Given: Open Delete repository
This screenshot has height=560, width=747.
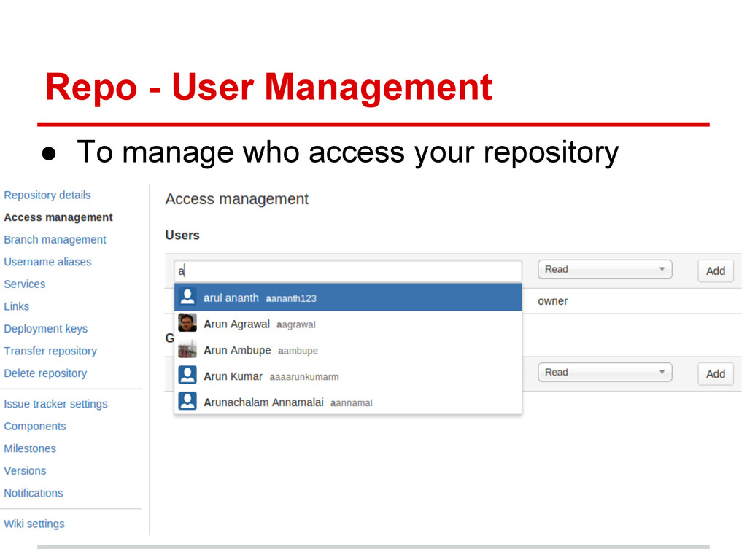Looking at the screenshot, I should 45,373.
